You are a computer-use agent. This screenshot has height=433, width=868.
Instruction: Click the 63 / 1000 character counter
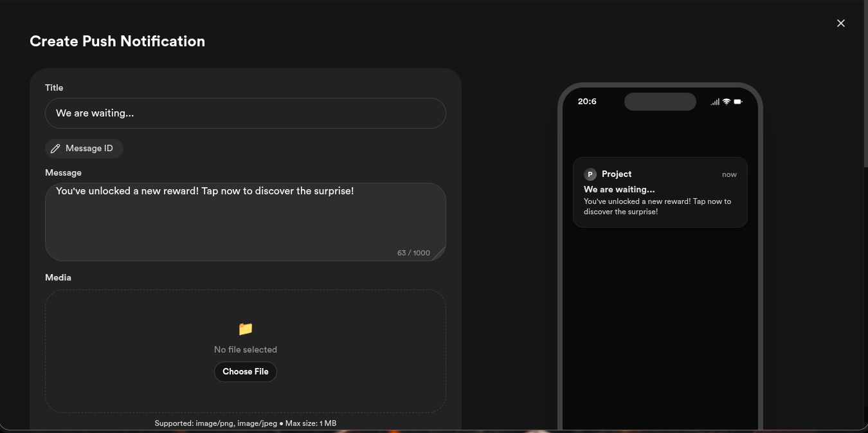tap(413, 253)
